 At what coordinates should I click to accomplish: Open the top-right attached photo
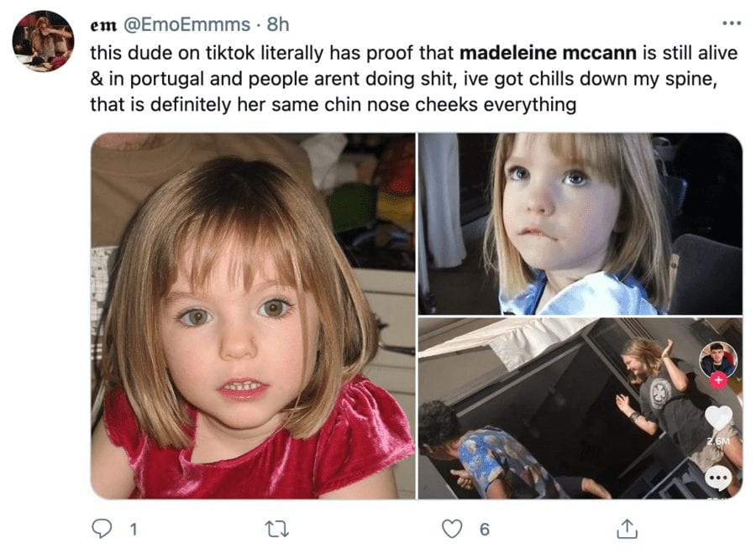(x=580, y=223)
